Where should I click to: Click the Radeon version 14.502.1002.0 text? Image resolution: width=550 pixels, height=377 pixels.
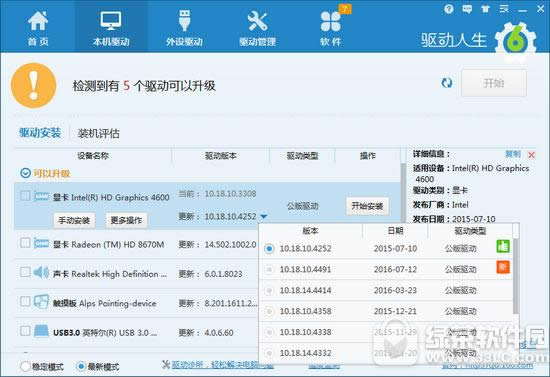(x=230, y=244)
